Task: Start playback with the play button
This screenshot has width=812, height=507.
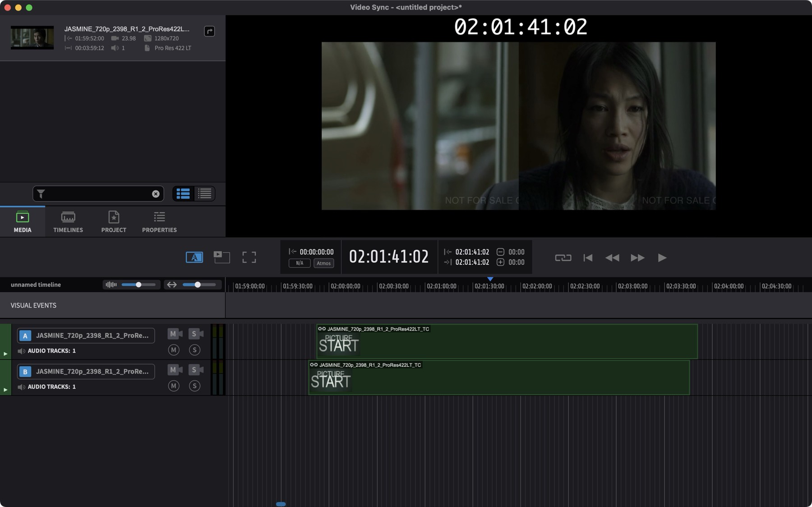Action: [x=662, y=258]
